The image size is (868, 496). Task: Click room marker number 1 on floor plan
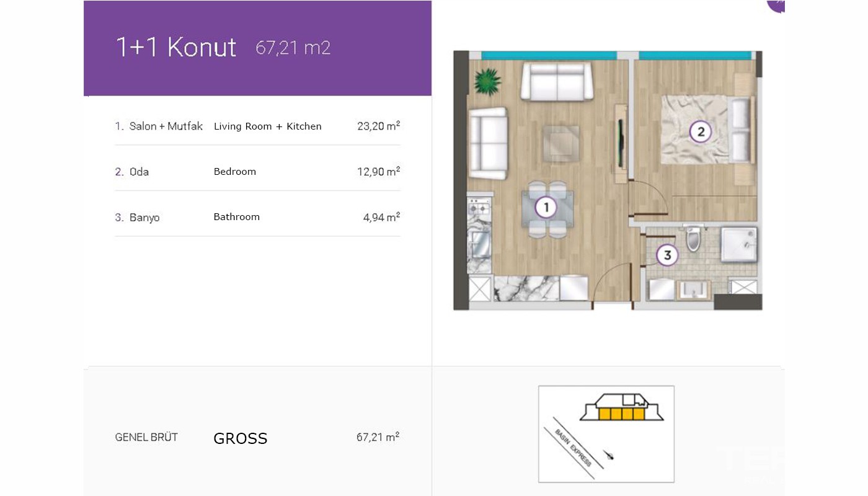click(546, 207)
